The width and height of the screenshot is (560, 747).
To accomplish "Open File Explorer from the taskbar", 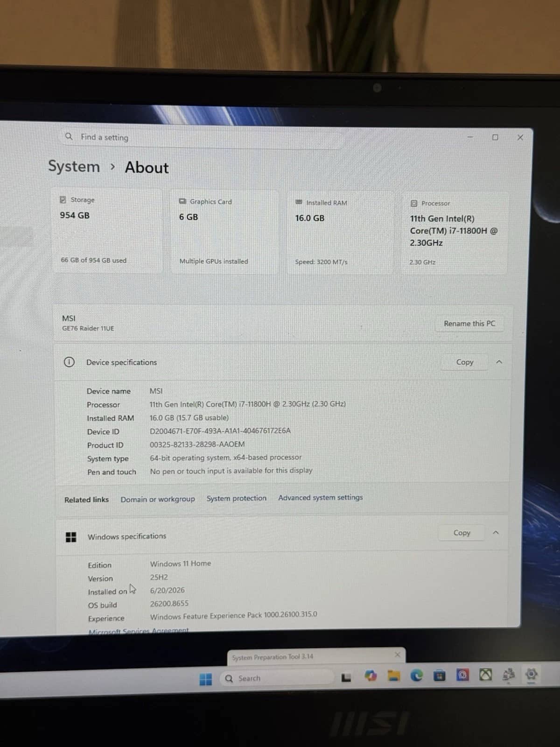I will (394, 676).
